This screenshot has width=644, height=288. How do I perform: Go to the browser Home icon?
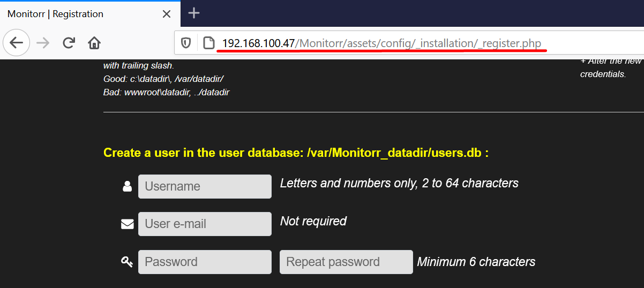click(94, 43)
